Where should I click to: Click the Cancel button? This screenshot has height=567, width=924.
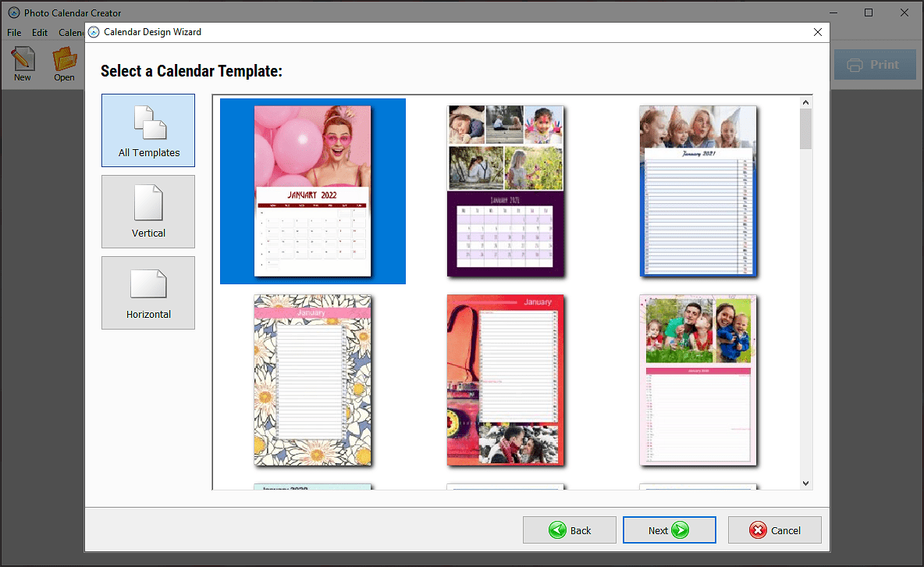click(x=774, y=530)
